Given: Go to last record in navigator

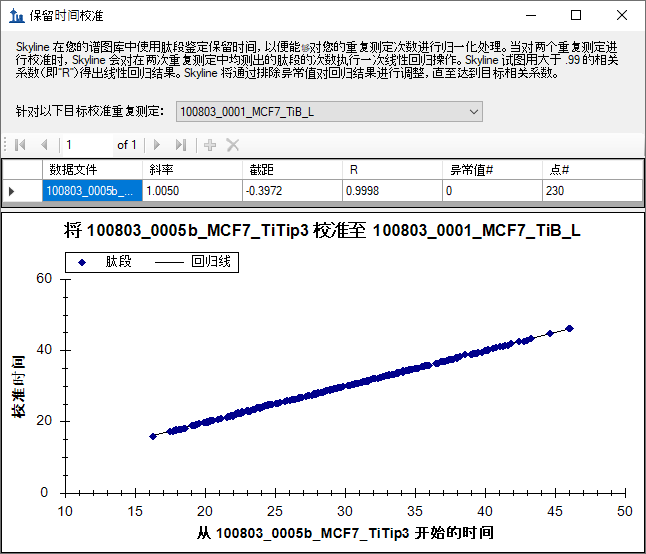Looking at the screenshot, I should [x=180, y=145].
